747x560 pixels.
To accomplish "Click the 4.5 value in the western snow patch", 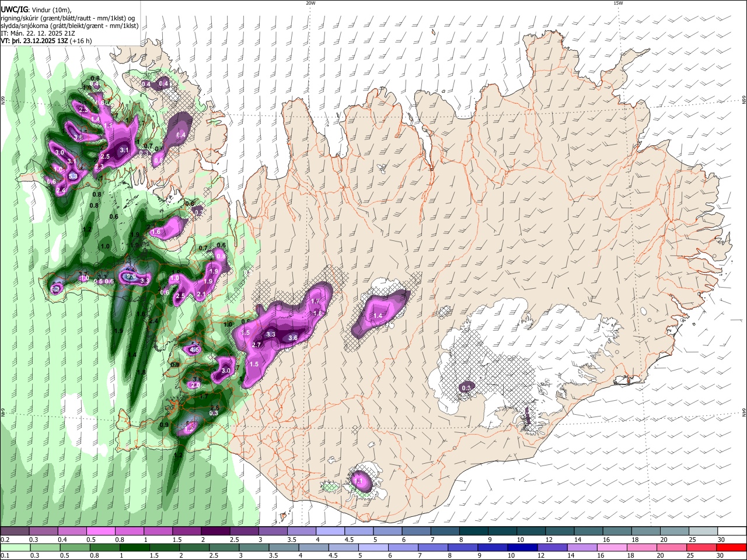I will point(195,349).
